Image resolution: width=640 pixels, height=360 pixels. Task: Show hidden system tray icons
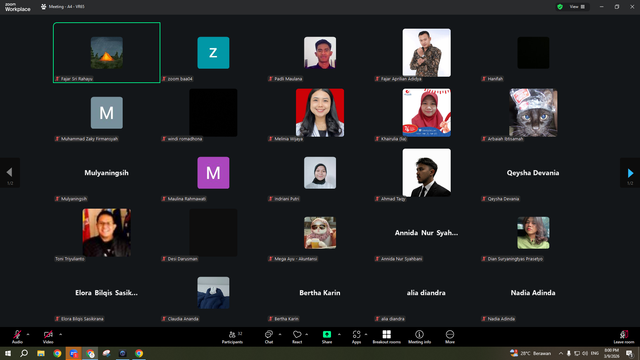tap(561, 353)
